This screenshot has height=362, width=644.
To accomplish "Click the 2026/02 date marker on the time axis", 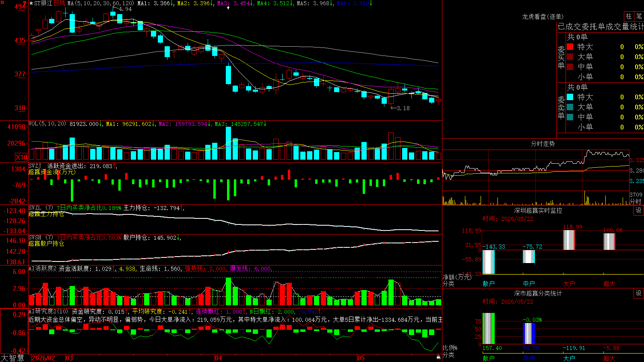I will [x=43, y=358].
